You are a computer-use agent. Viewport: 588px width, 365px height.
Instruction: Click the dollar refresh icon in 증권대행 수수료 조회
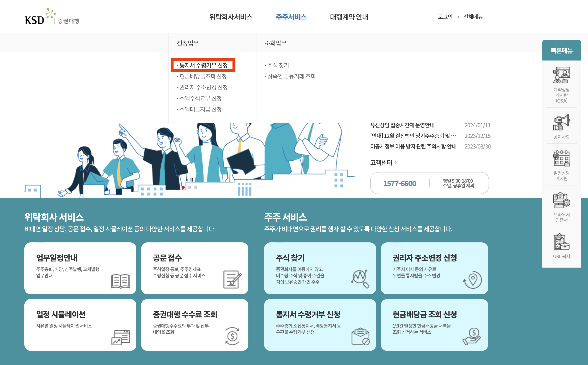(x=232, y=336)
